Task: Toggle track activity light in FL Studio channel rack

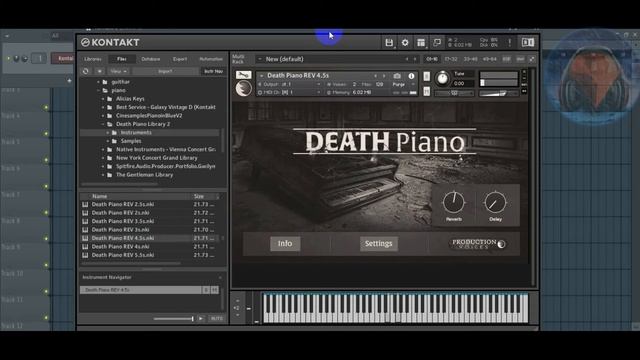Action: (x=9, y=59)
